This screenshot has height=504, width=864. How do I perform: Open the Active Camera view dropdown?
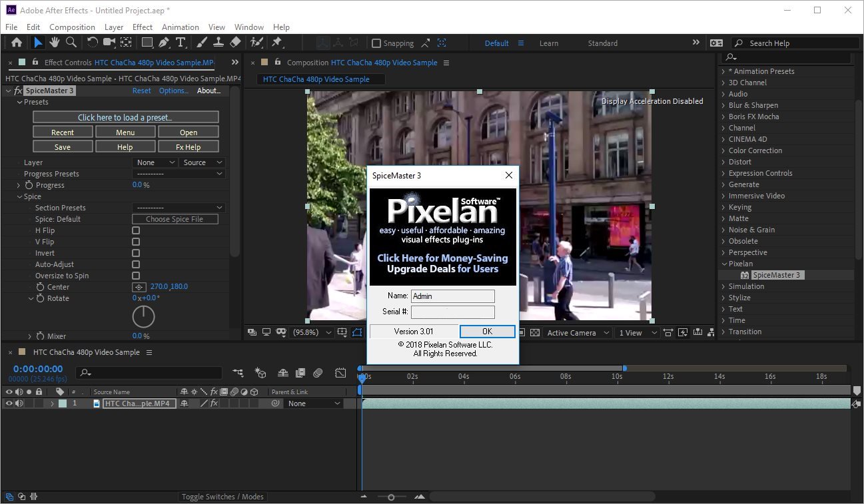(x=578, y=333)
